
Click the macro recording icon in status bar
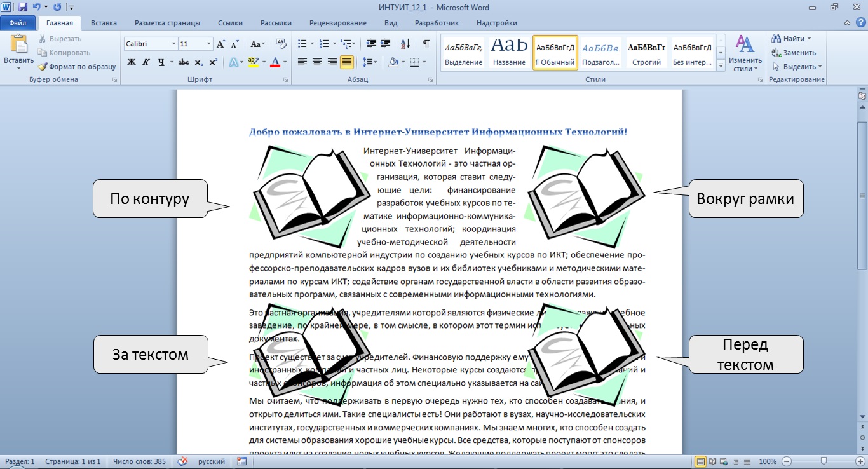point(241,461)
